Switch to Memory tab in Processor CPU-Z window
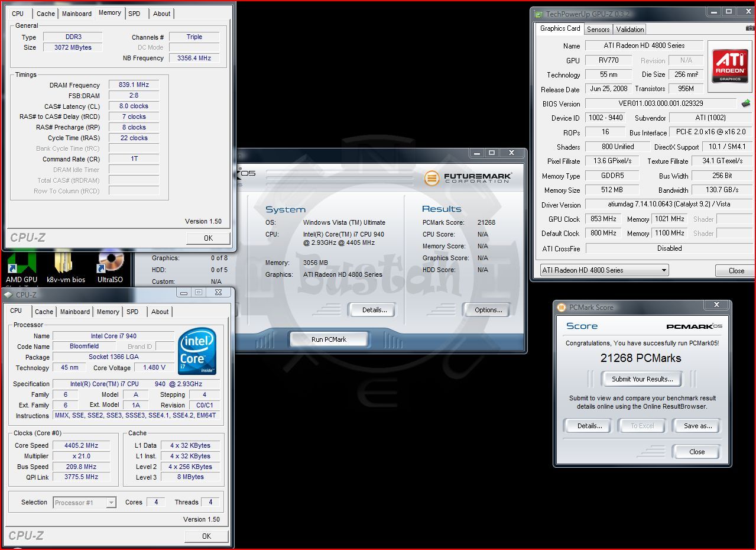The width and height of the screenshot is (756, 550). click(108, 312)
